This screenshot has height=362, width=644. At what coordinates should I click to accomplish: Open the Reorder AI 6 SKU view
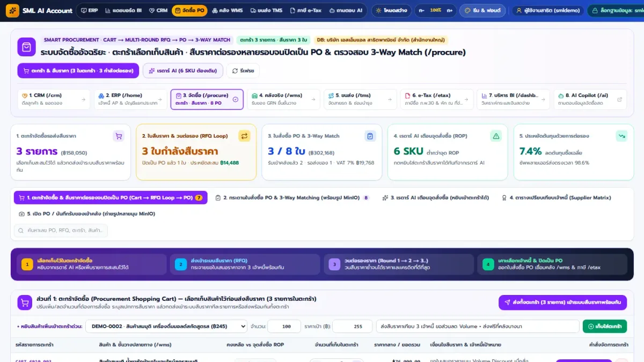tap(182, 71)
